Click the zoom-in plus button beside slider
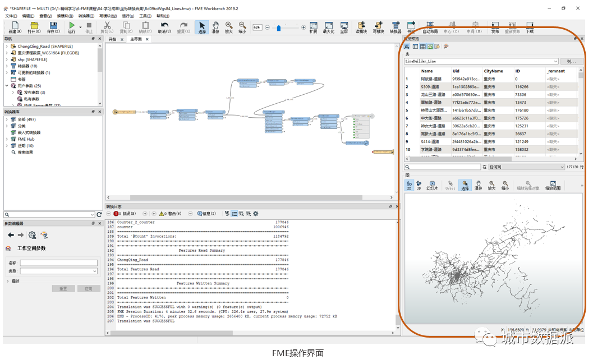This screenshot has height=364, width=593. tap(304, 27)
